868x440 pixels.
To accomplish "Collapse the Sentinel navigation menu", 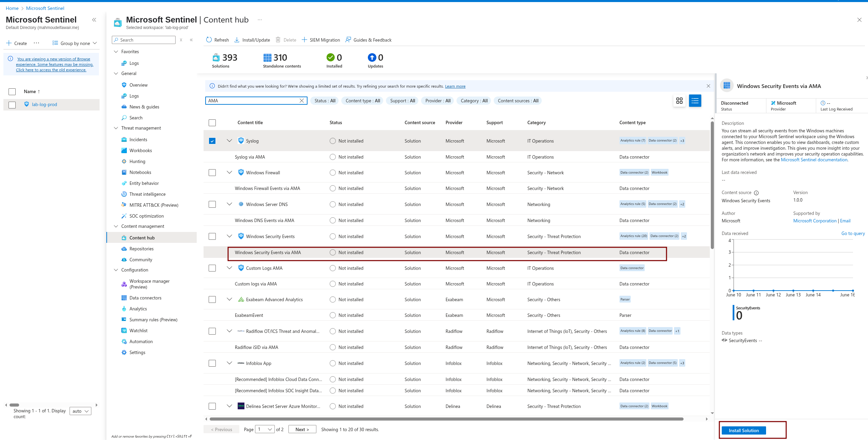I will 192,40.
